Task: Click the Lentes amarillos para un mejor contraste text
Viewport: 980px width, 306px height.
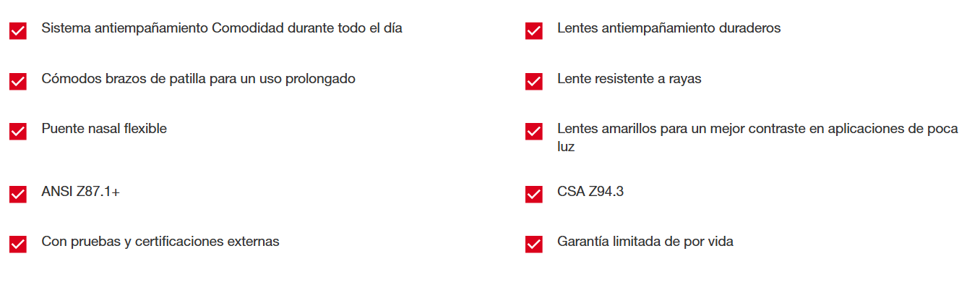Action: pos(757,129)
